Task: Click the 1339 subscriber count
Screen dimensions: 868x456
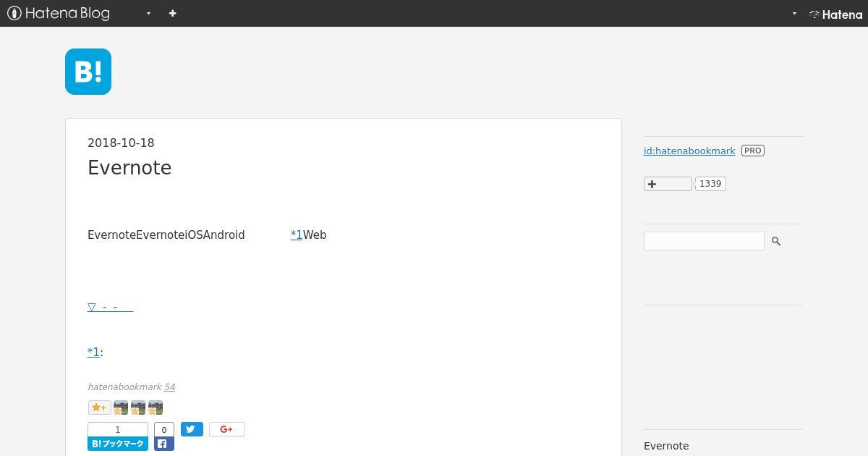Action: (x=710, y=184)
